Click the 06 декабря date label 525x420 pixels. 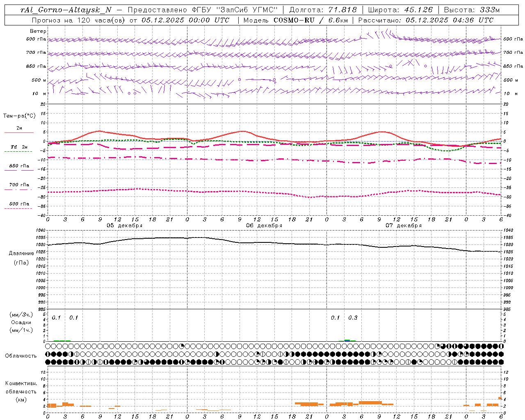pyautogui.click(x=264, y=226)
